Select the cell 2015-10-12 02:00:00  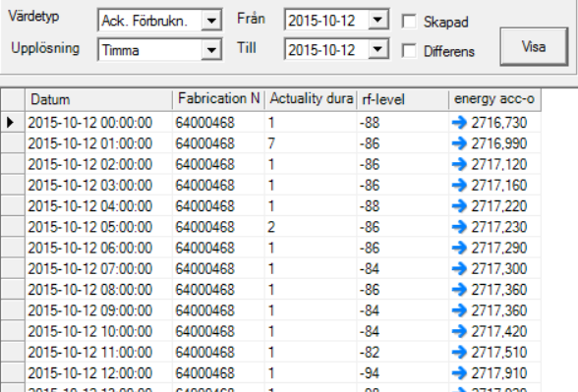point(98,164)
